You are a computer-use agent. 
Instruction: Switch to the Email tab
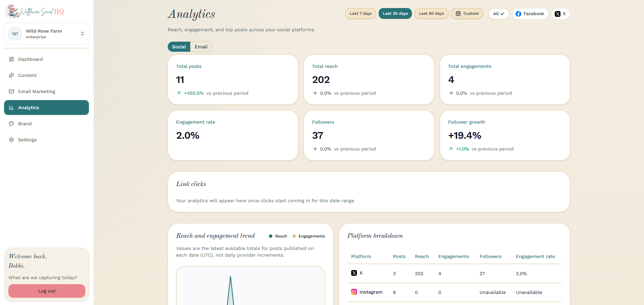point(201,47)
